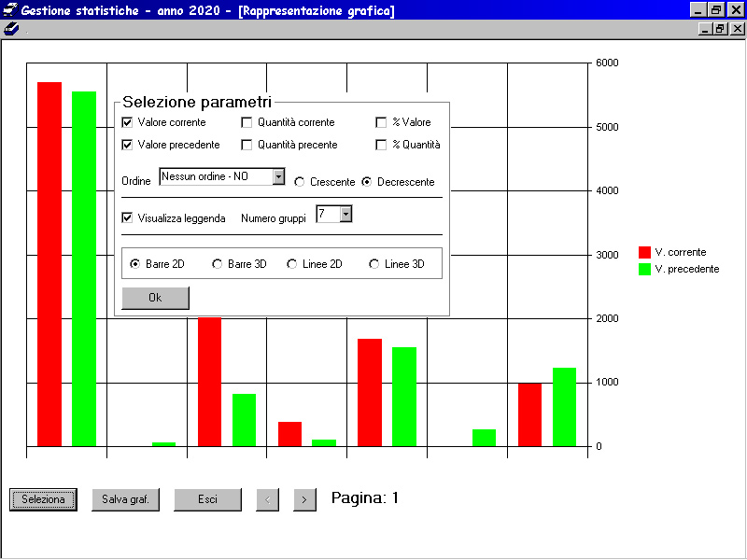Go to next page with the > button
Image resolution: width=747 pixels, height=560 pixels.
pyautogui.click(x=305, y=499)
